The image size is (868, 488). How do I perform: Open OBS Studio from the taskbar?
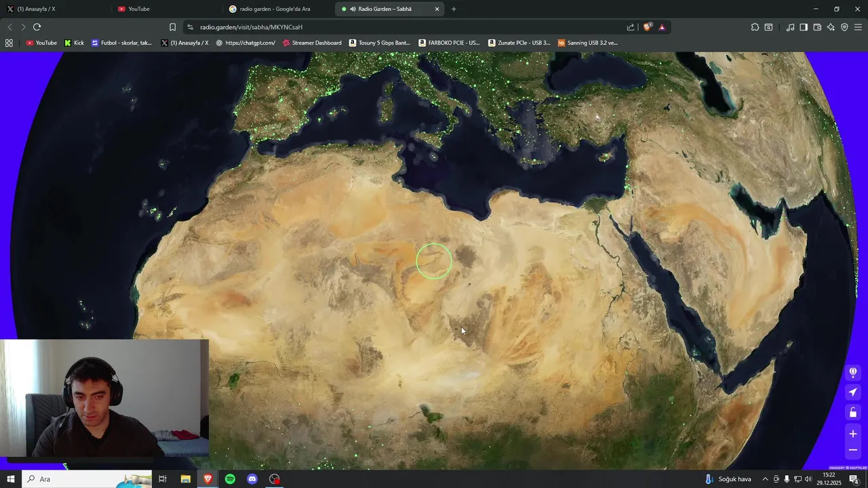click(x=275, y=479)
